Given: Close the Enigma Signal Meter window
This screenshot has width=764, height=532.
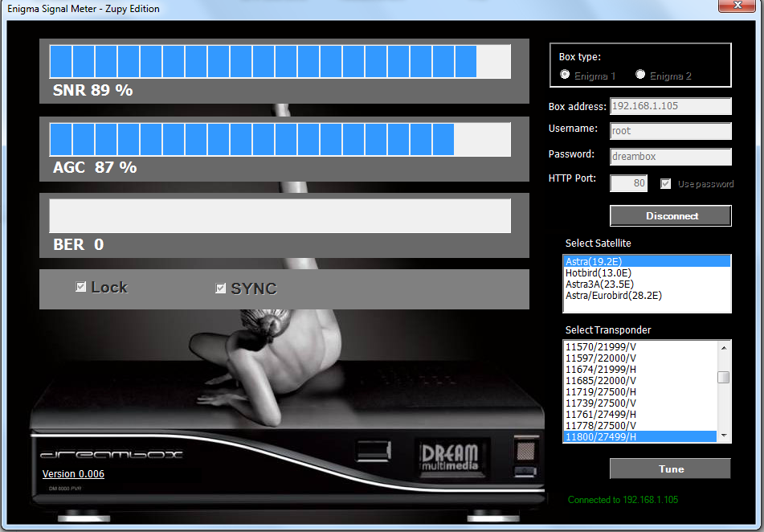Looking at the screenshot, I should coord(737,6).
